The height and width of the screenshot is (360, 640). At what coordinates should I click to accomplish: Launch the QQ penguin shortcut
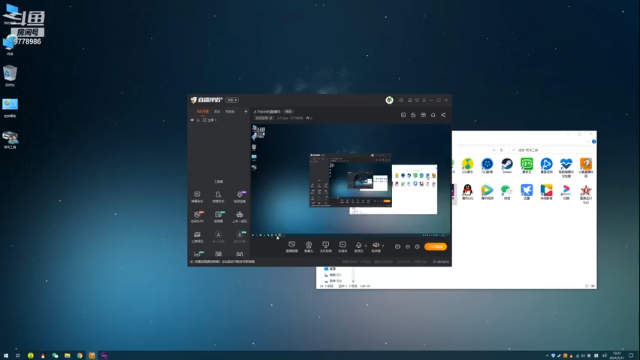tap(467, 190)
